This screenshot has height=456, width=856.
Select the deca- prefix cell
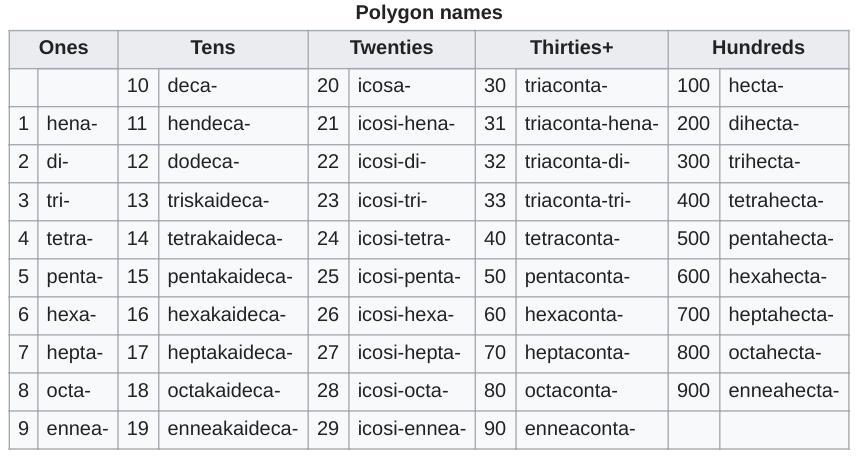[192, 86]
